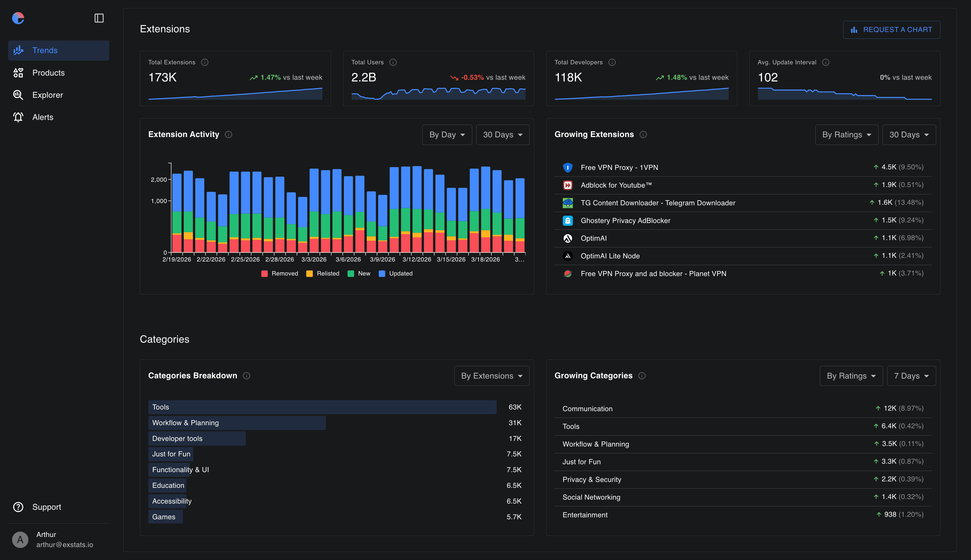This screenshot has width=971, height=560.
Task: Click the Extension Activity info icon
Action: tap(228, 135)
